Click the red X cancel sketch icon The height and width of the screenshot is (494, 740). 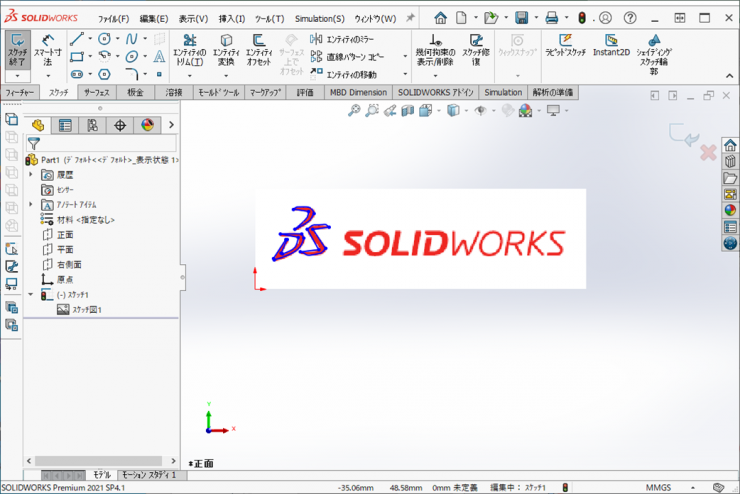tap(707, 152)
